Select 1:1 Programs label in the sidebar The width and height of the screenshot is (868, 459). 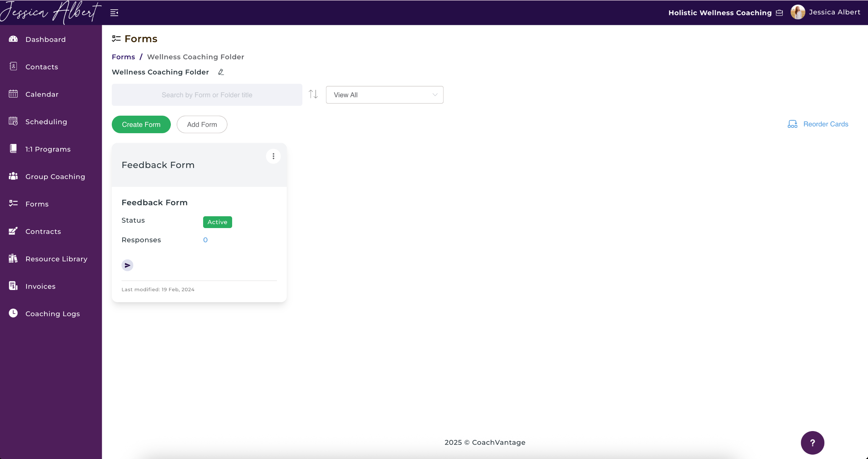click(48, 149)
